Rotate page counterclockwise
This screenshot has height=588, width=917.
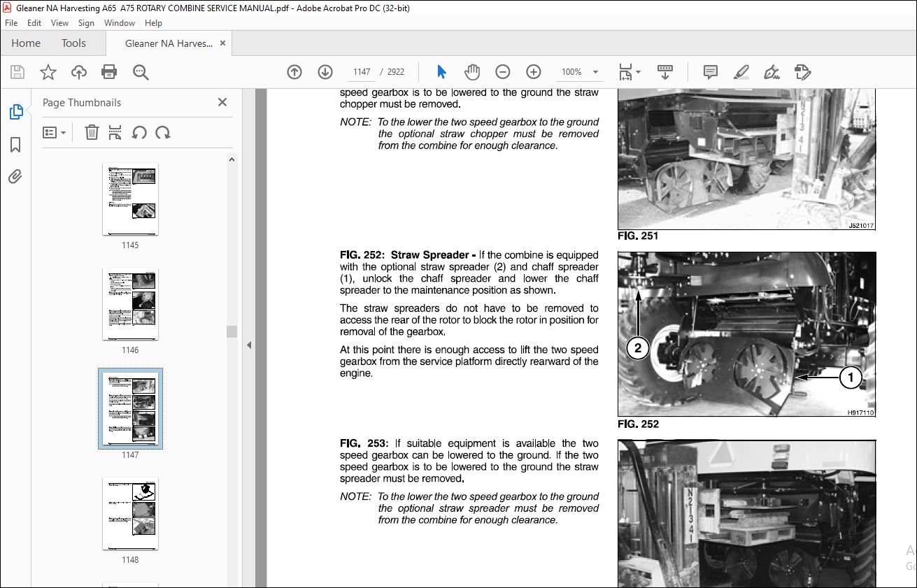[x=139, y=132]
